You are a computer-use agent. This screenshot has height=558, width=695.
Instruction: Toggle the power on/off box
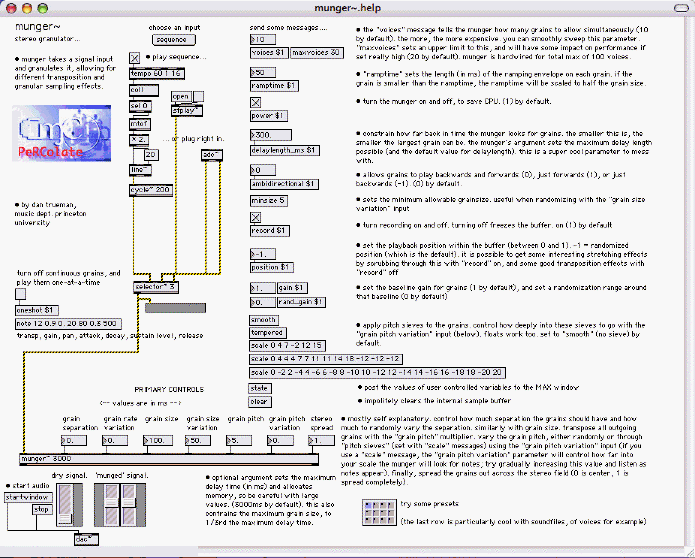click(255, 102)
